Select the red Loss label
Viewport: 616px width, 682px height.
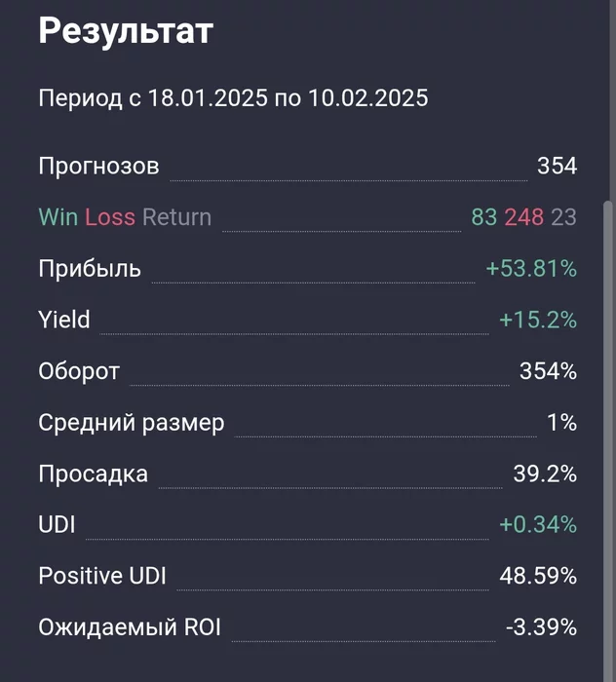[x=110, y=216]
